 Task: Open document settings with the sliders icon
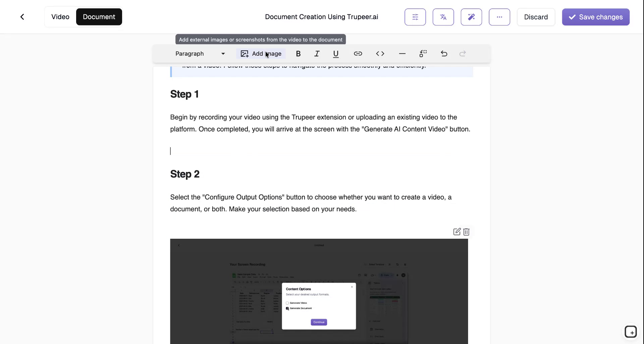[x=415, y=17]
